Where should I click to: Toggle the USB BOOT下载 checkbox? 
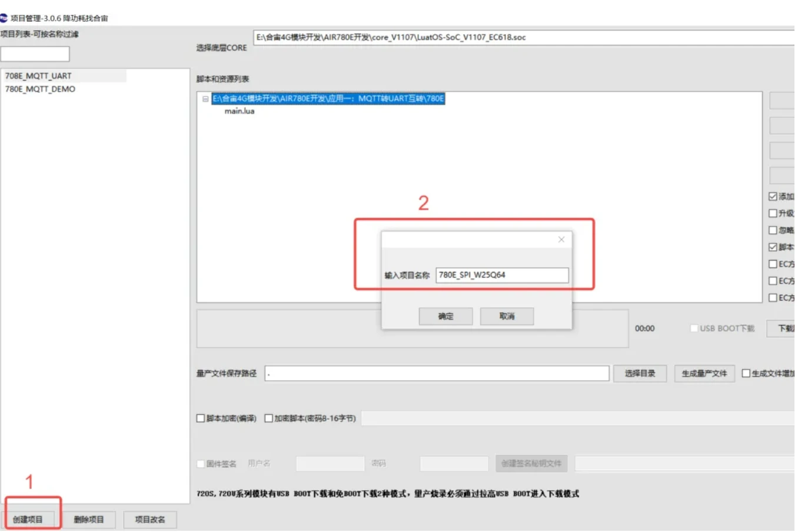click(694, 328)
